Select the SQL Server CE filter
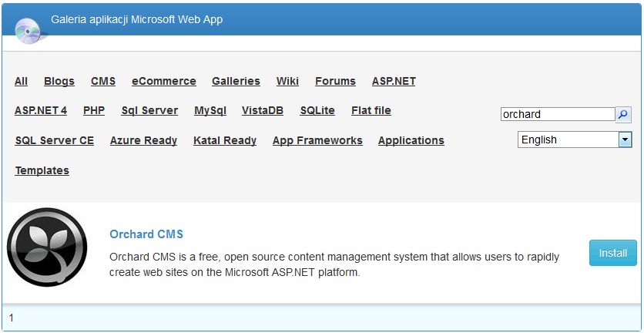644x333 pixels. click(55, 140)
